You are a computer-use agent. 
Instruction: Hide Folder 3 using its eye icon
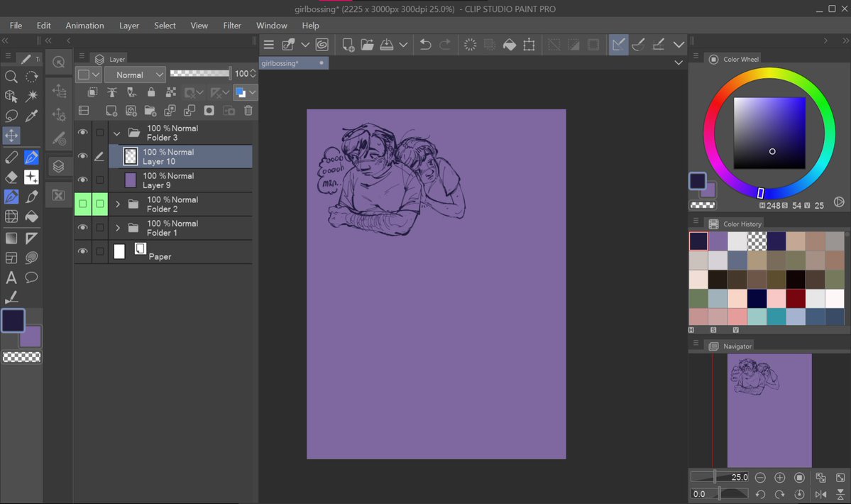82,132
